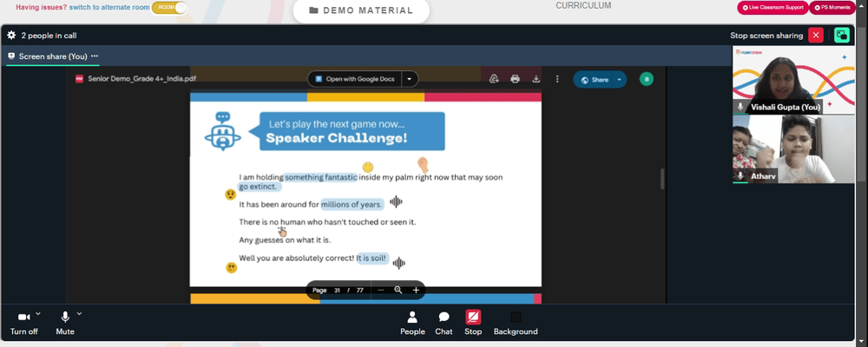868x347 pixels.
Task: Download the PDF file
Action: [536, 79]
